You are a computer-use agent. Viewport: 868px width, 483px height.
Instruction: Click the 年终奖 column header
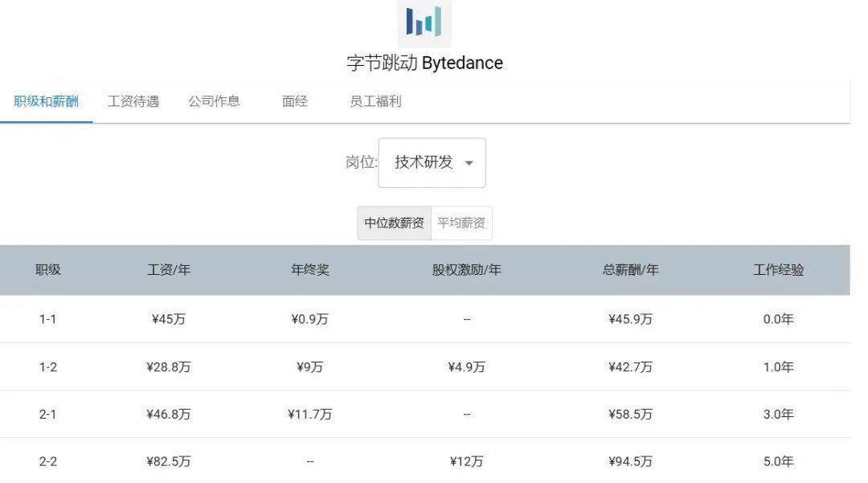310,270
